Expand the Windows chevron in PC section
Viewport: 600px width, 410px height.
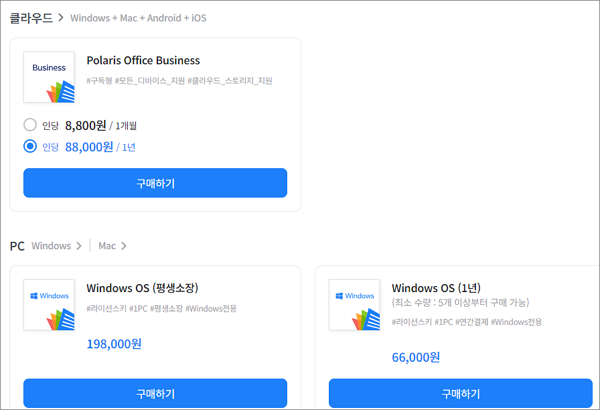tap(79, 246)
